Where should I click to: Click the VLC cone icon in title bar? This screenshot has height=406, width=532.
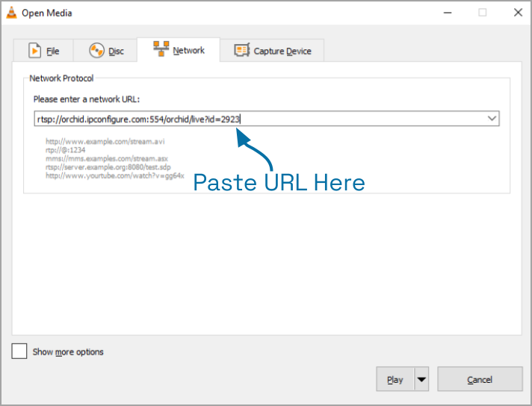tap(11, 13)
